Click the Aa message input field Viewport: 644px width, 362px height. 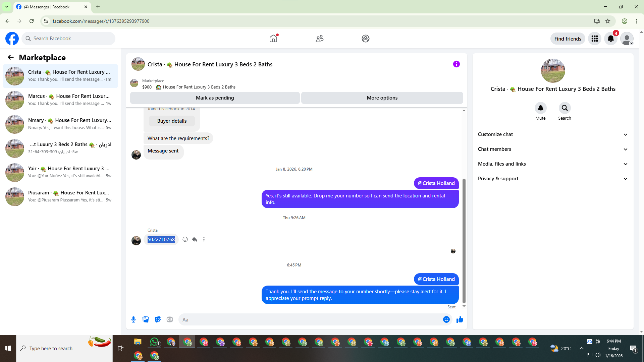(x=310, y=319)
